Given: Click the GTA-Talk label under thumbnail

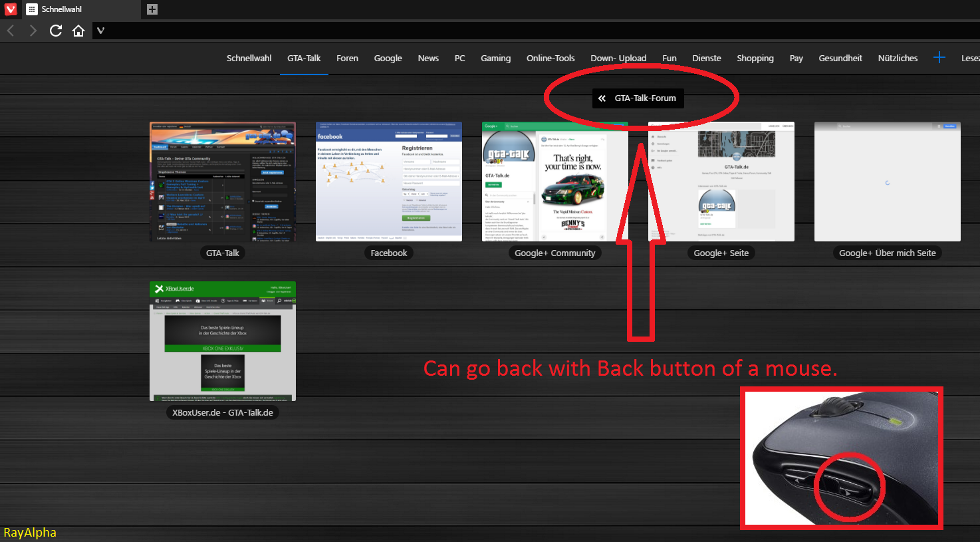Looking at the screenshot, I should pyautogui.click(x=223, y=253).
